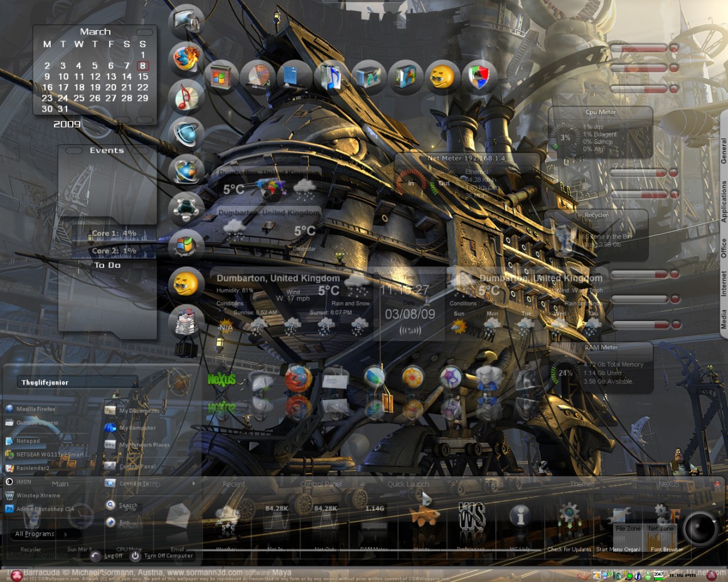This screenshot has height=582, width=728.
Task: Click the monitor and computer tower icon atop the vertical dock
Action: (186, 21)
